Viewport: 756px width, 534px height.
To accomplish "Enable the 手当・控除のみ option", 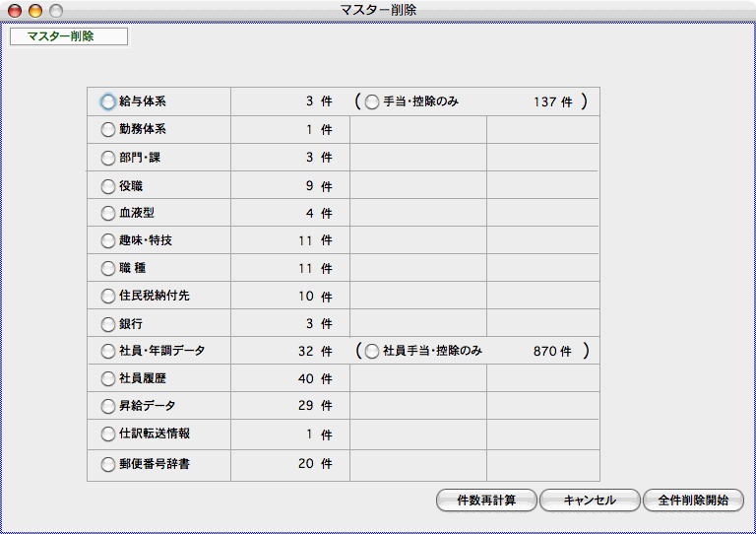I will tap(372, 101).
